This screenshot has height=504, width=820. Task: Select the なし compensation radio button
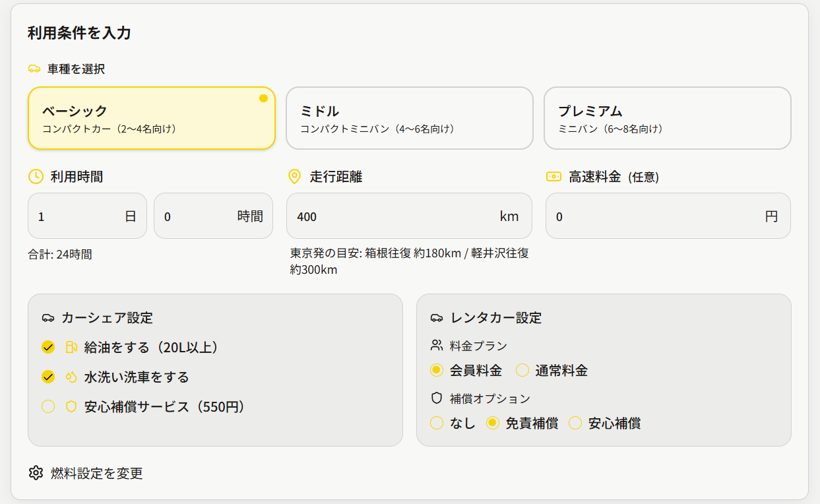tap(436, 424)
